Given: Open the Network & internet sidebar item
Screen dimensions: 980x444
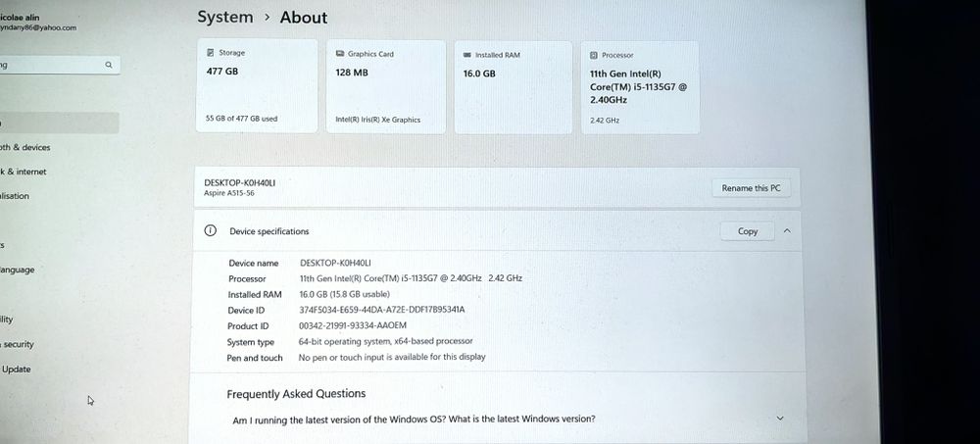Looking at the screenshot, I should [24, 172].
